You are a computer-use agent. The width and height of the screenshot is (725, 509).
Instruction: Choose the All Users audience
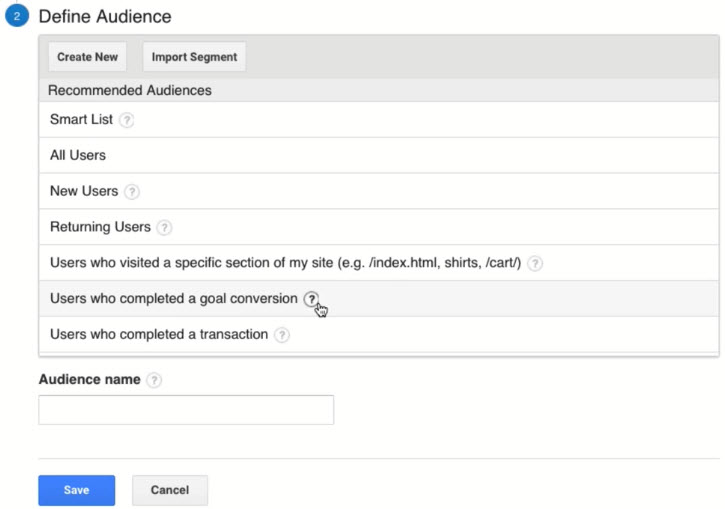point(78,156)
